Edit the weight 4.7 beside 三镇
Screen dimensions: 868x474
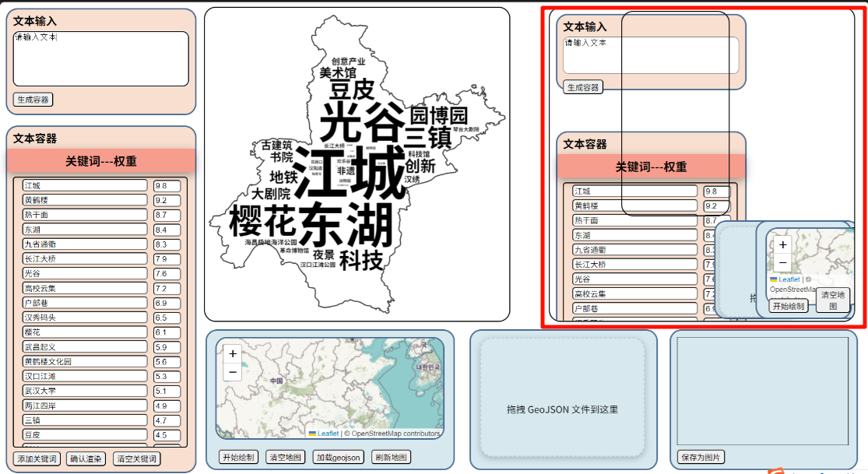click(x=167, y=420)
